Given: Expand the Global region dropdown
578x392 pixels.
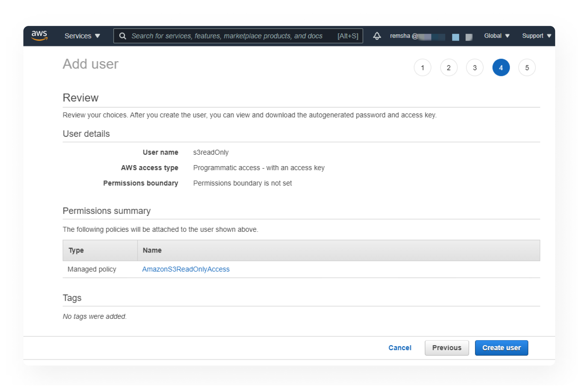Looking at the screenshot, I should 496,36.
